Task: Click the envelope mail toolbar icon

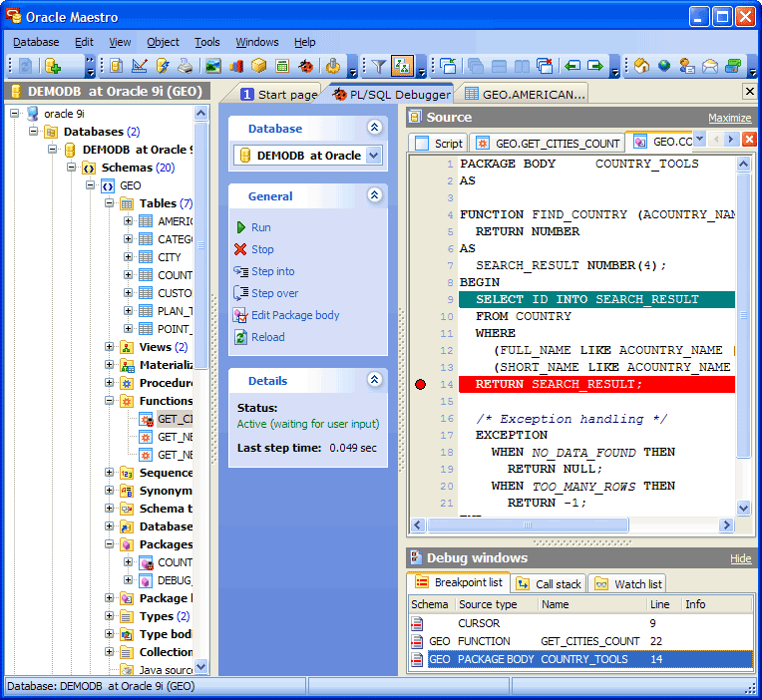Action: [710, 66]
